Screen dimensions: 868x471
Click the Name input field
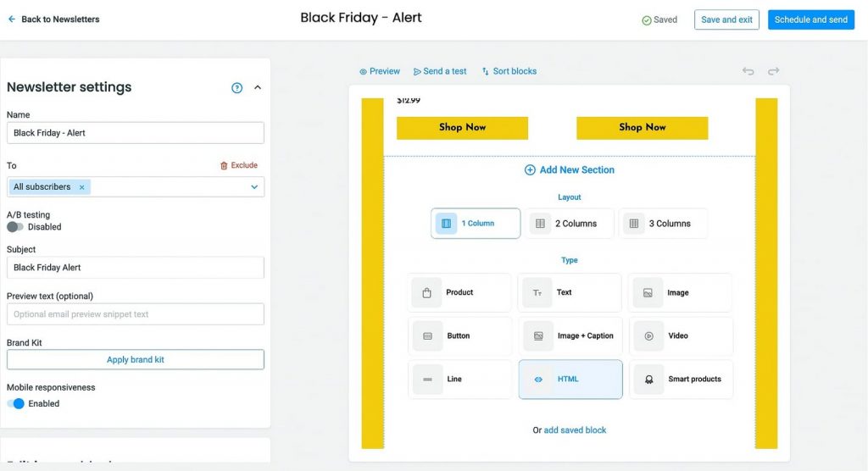135,133
